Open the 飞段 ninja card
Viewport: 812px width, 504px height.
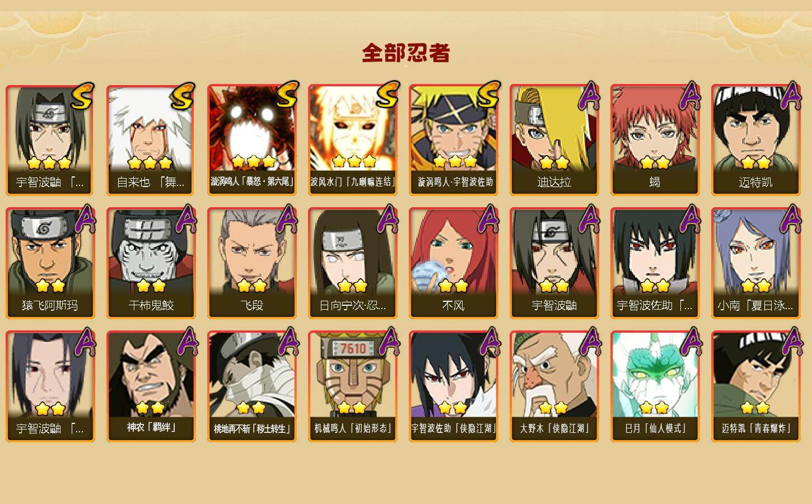point(251,263)
